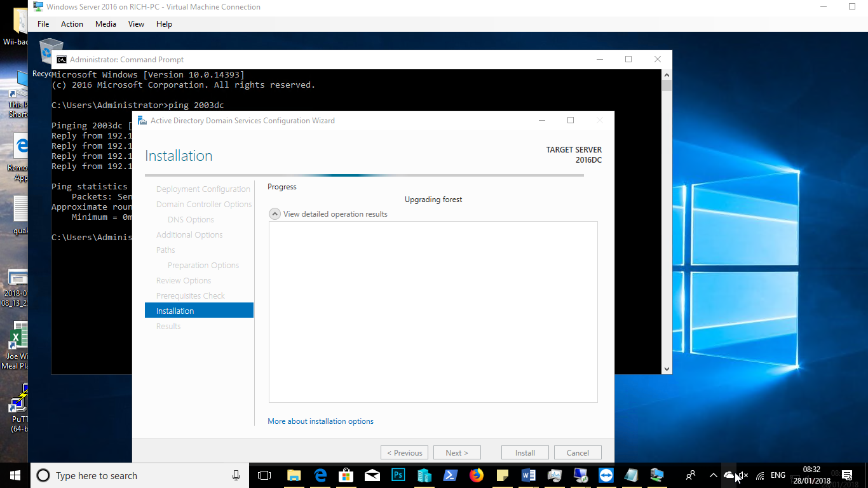
Task: Click 'ping 2003dc' command text
Action: [196, 105]
